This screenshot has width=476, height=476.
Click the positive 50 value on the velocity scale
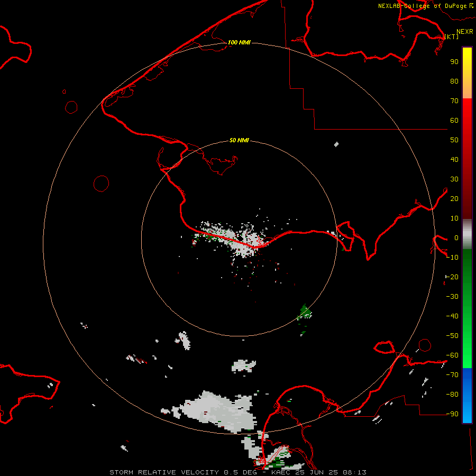point(454,140)
